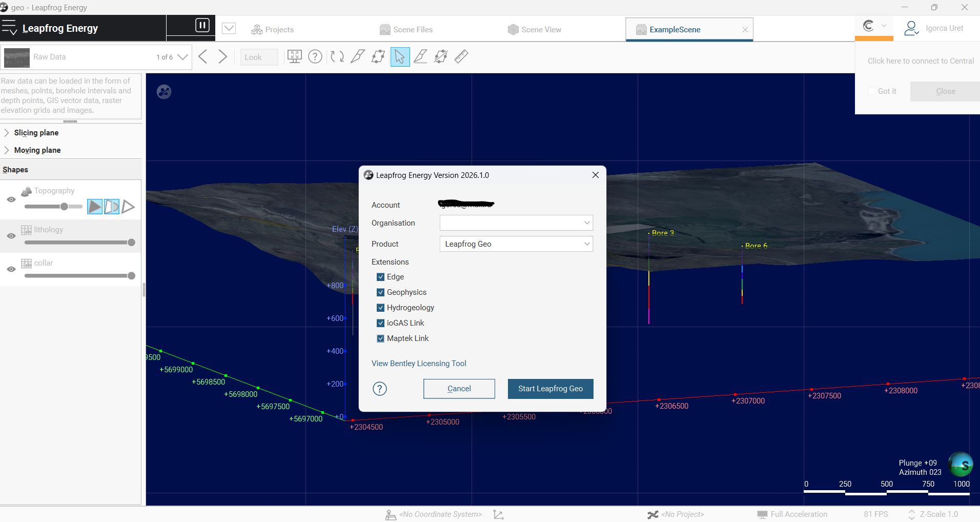The width and height of the screenshot is (980, 522).
Task: Click the compass globe in the scene
Action: coord(961,465)
